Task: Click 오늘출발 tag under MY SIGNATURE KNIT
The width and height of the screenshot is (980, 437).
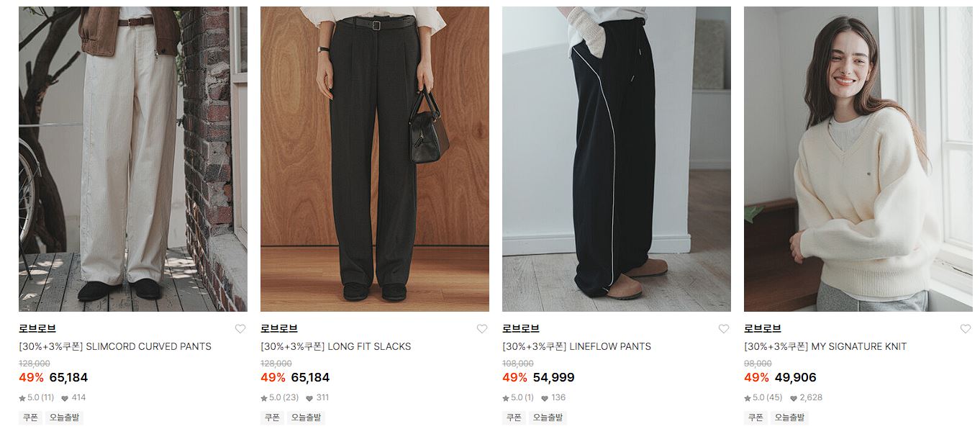Action: point(789,418)
